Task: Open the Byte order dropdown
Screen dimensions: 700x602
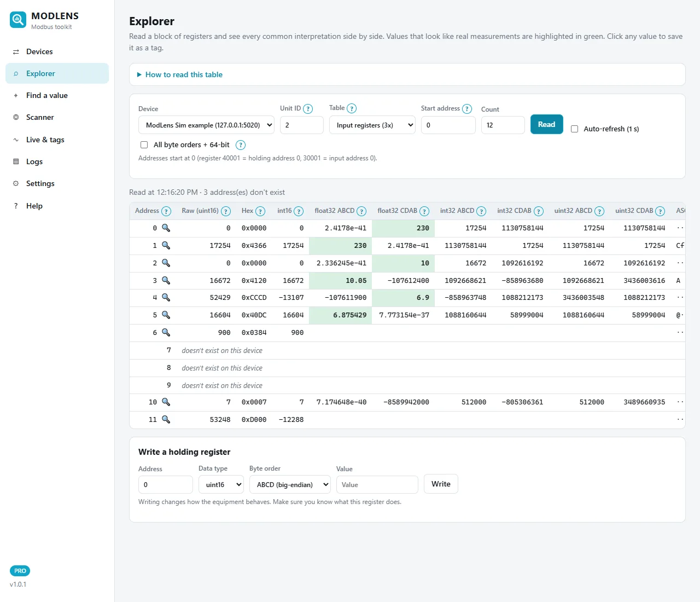Action: 290,485
